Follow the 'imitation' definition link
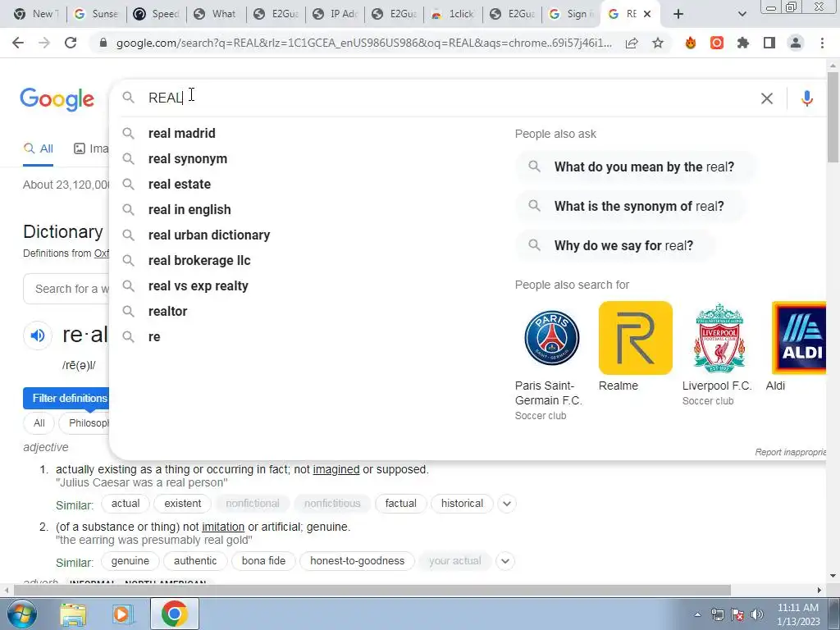This screenshot has width=840, height=630. tap(223, 527)
